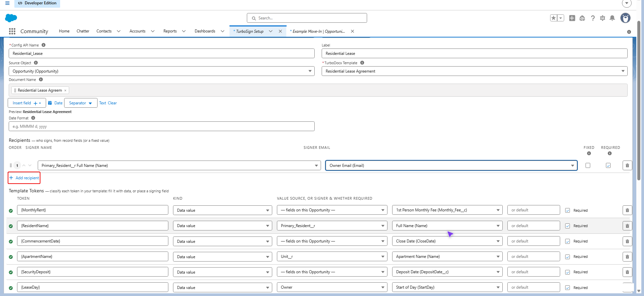Toggle the Fixed checkbox for recipient 1
The image size is (644, 296).
tap(588, 166)
